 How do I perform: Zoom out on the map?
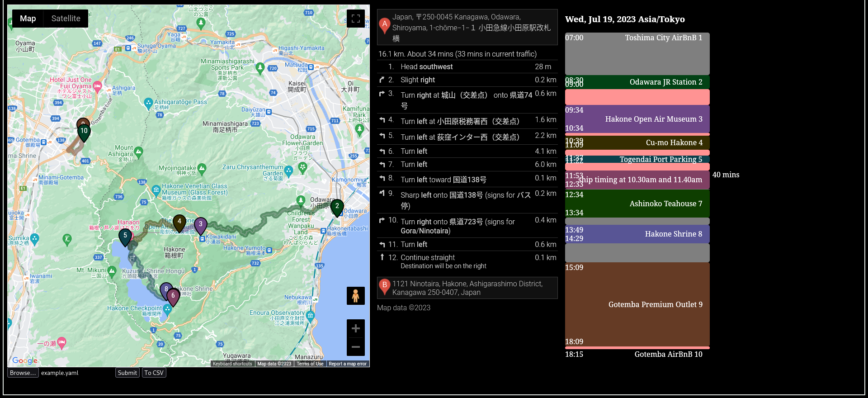click(x=356, y=347)
